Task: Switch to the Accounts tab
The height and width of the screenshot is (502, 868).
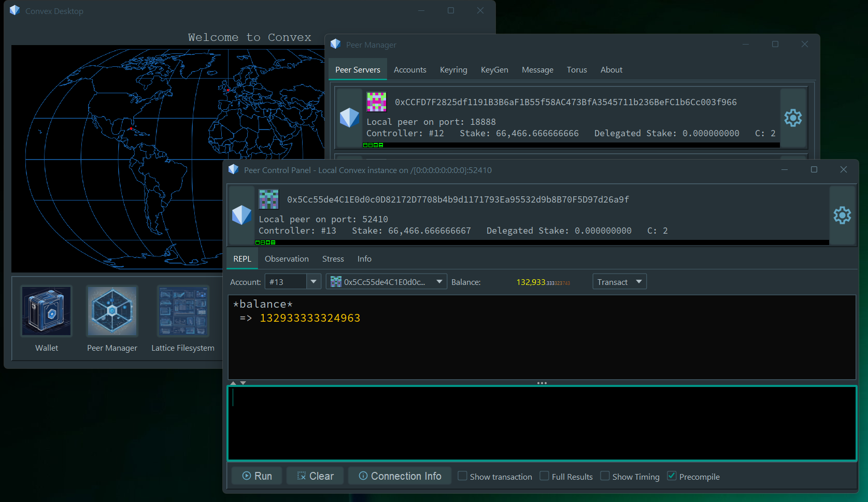Action: click(x=410, y=70)
